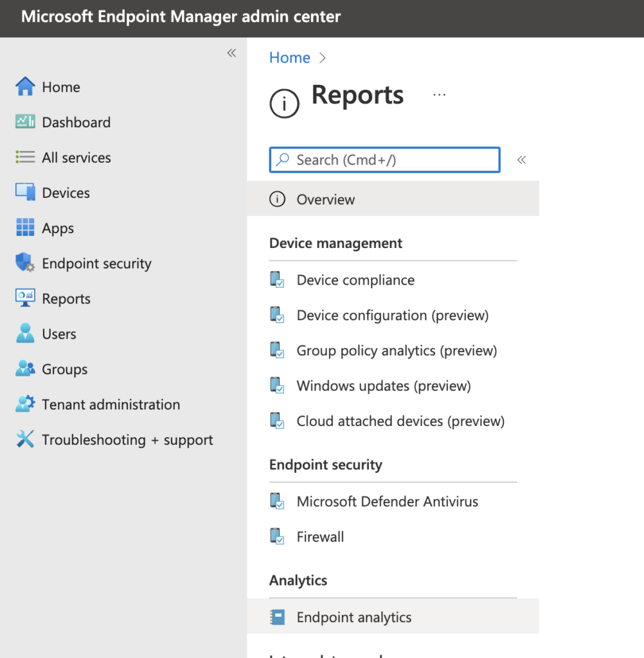Open Microsoft Defender Antivirus report
The height and width of the screenshot is (658, 644).
coord(388,501)
